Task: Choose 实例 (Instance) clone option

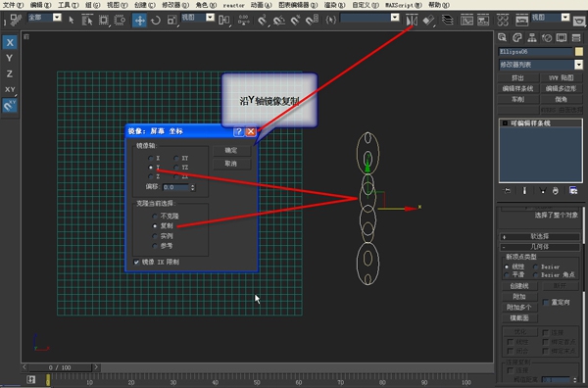Action: 155,236
